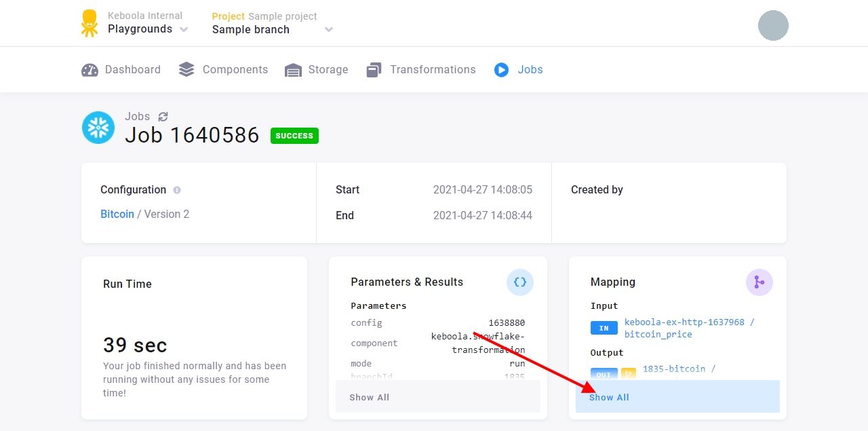The width and height of the screenshot is (868, 431).
Task: Open the Sample branch dropdown
Action: pos(273,29)
